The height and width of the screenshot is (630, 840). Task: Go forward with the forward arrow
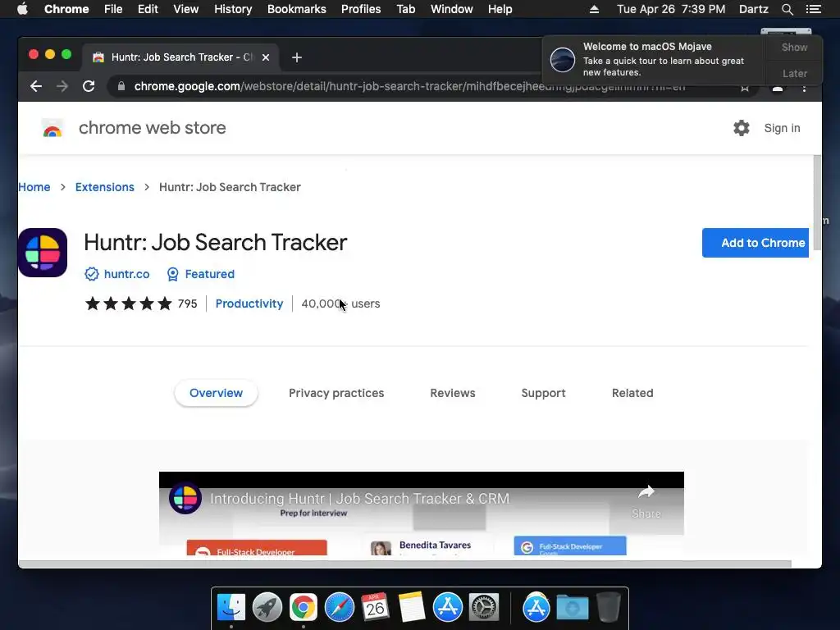click(62, 86)
